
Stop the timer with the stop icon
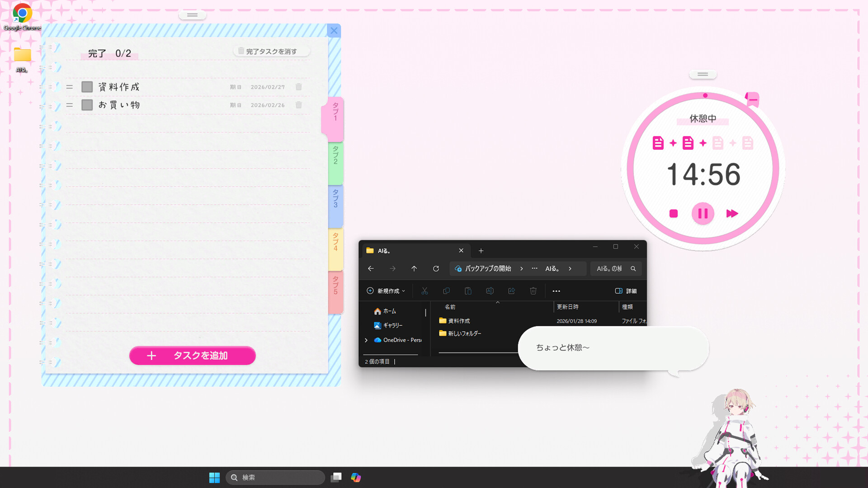[673, 214]
